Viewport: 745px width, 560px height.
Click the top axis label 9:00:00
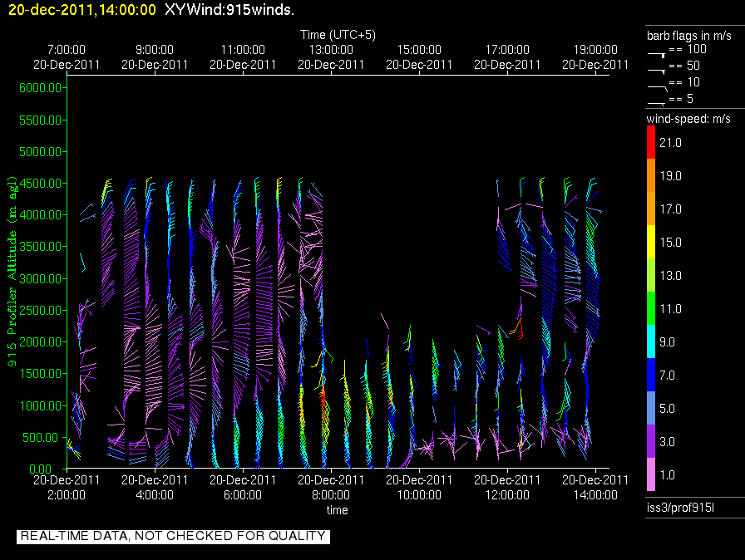155,49
